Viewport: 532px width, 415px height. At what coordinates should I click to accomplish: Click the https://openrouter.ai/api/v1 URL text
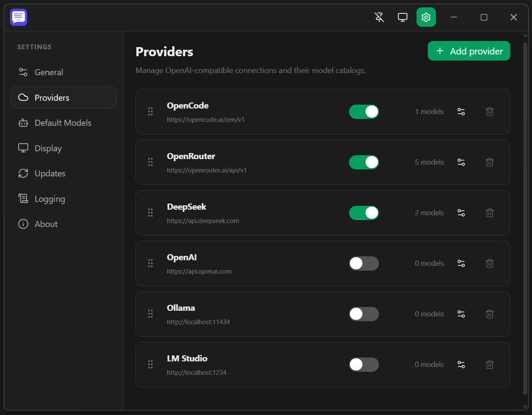[x=207, y=170]
